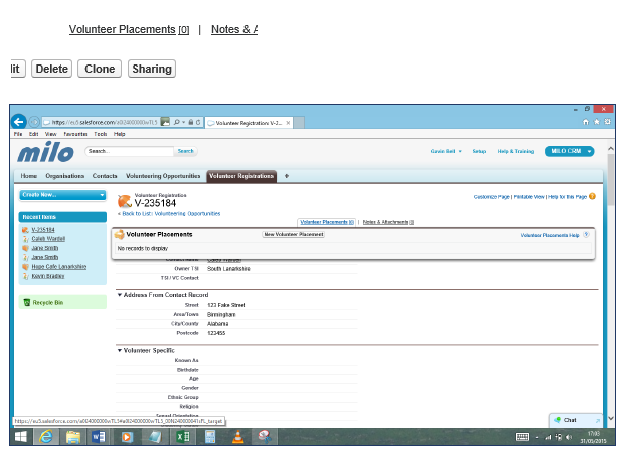Click Back to List: Volunteering Opportunities link
This screenshot has width=621, height=451.
171,213
